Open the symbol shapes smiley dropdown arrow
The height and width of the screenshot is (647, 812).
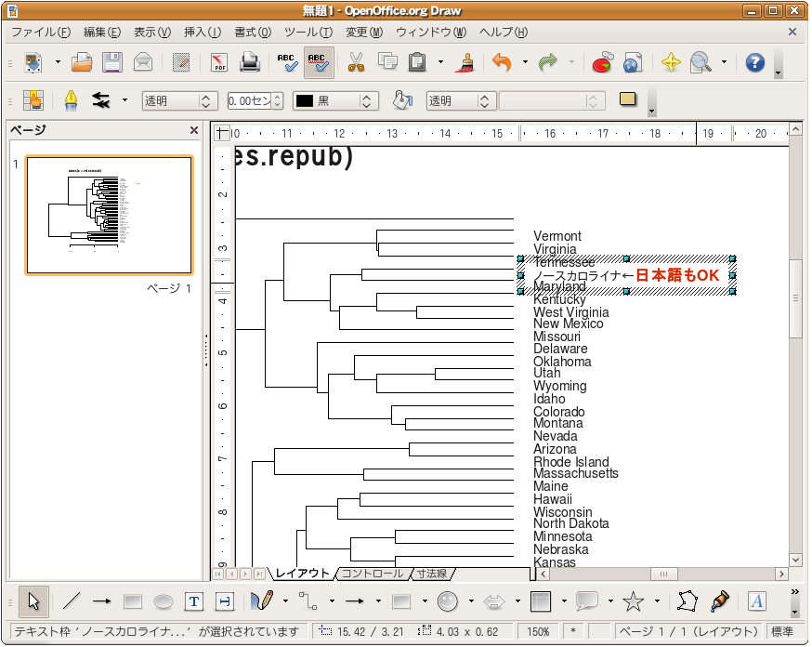[x=470, y=601]
